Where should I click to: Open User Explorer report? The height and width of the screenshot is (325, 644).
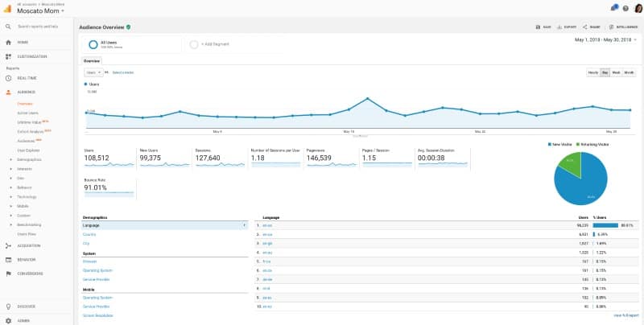pyautogui.click(x=28, y=150)
